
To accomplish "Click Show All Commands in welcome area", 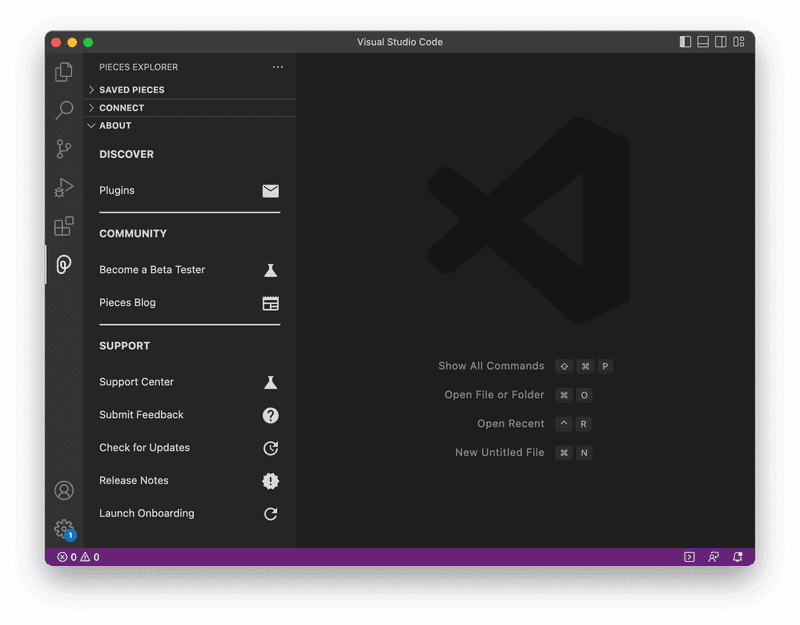I will click(491, 366).
